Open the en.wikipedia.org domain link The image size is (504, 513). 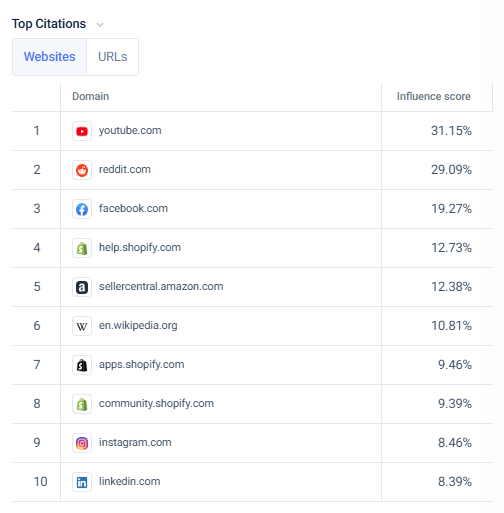(138, 325)
